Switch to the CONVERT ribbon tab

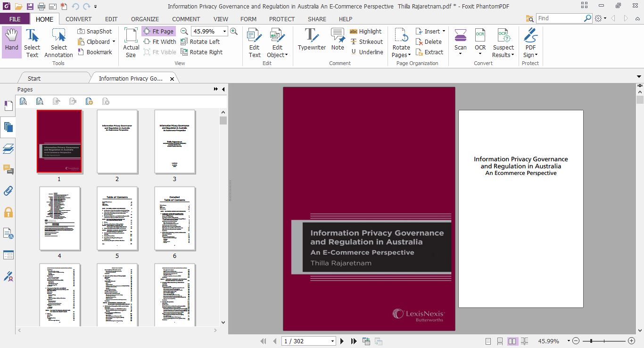(78, 19)
